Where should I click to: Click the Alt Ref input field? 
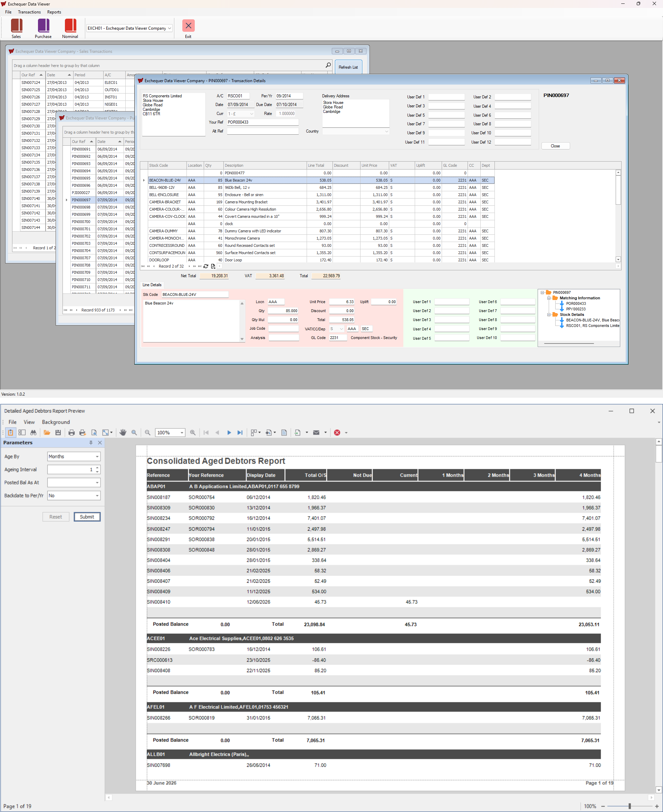[262, 131]
